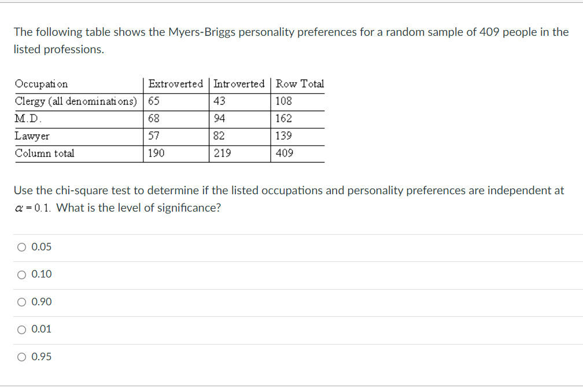Viewport: 583px width, 392px height.
Task: Select the 0.05 answer option
Action: [21, 247]
